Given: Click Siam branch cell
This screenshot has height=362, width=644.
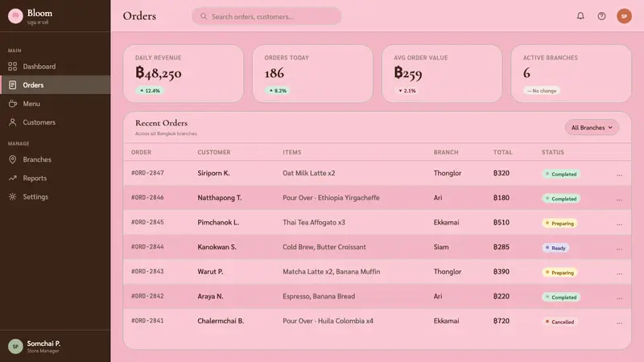Looking at the screenshot, I should tap(441, 247).
